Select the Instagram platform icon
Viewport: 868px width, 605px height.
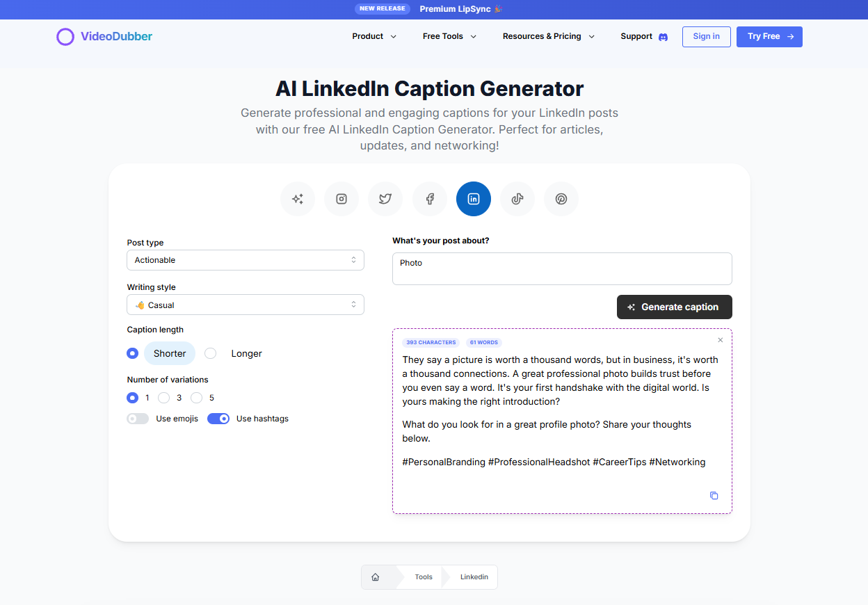pyautogui.click(x=341, y=199)
